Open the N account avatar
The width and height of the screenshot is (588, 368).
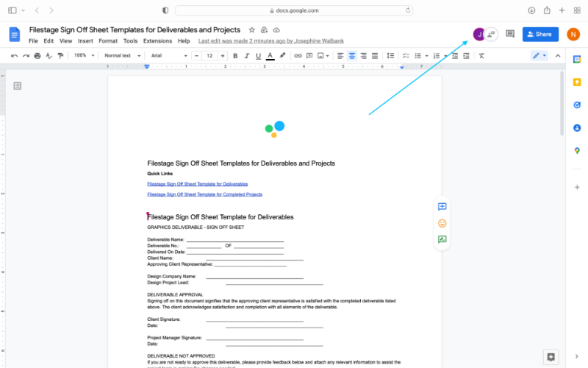573,34
